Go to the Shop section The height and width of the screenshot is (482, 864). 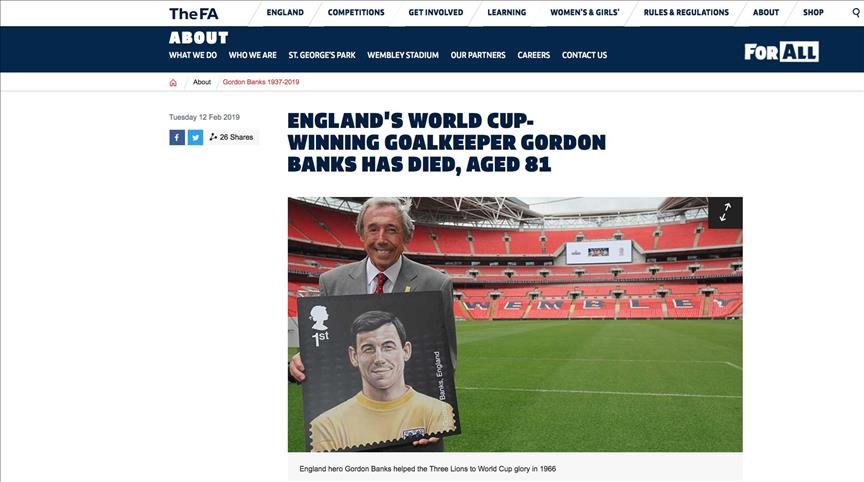point(813,13)
